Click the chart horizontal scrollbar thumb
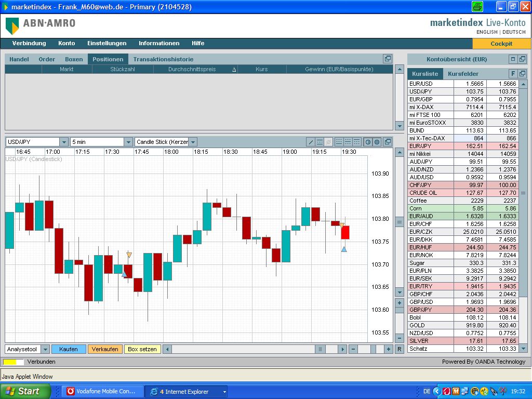The width and height of the screenshot is (532, 399). click(x=321, y=349)
